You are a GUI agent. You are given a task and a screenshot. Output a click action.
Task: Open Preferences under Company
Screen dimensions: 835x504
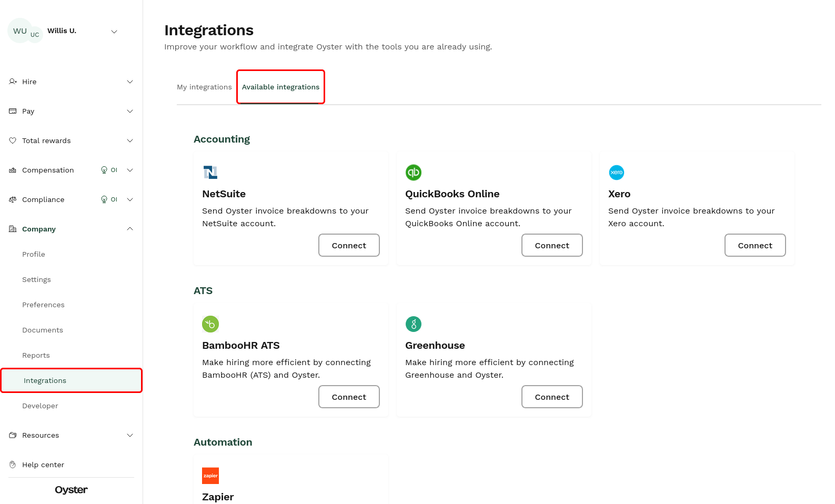(43, 305)
